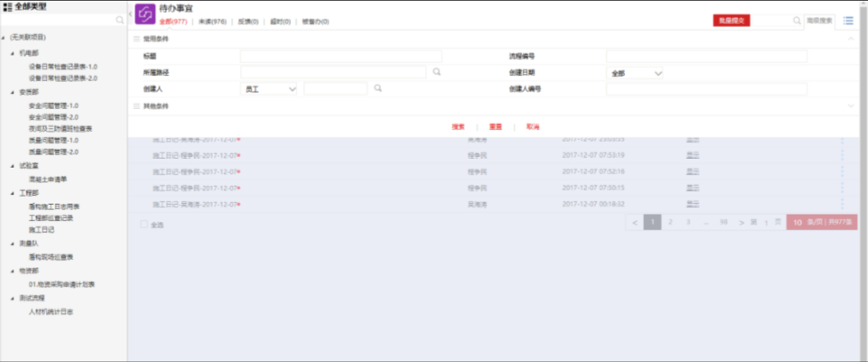Screen dimensions: 868x362
Task: Go to page 3 in pagination
Action: click(688, 222)
